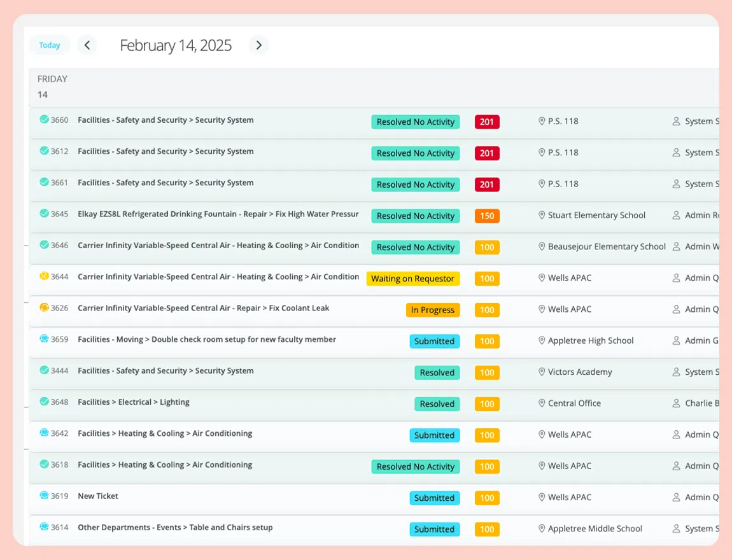Click Beausejour Elementary School location
This screenshot has height=560, width=732.
click(x=607, y=246)
